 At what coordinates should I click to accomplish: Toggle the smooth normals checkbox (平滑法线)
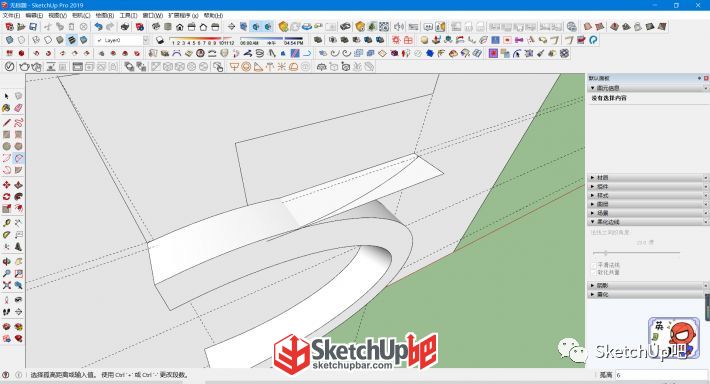[595, 264]
